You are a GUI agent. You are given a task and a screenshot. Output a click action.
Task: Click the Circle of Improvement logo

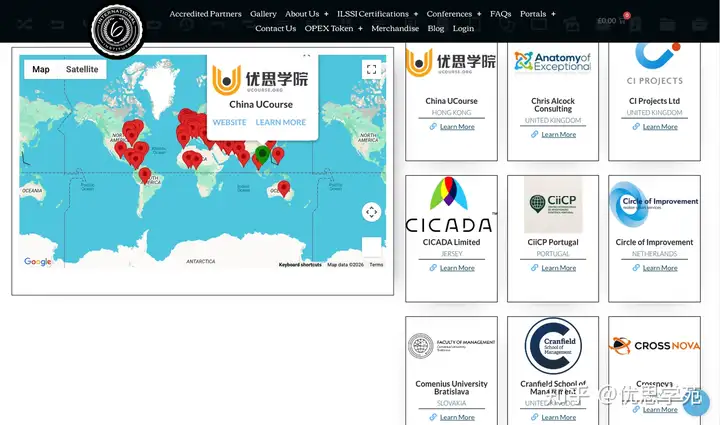point(654,204)
